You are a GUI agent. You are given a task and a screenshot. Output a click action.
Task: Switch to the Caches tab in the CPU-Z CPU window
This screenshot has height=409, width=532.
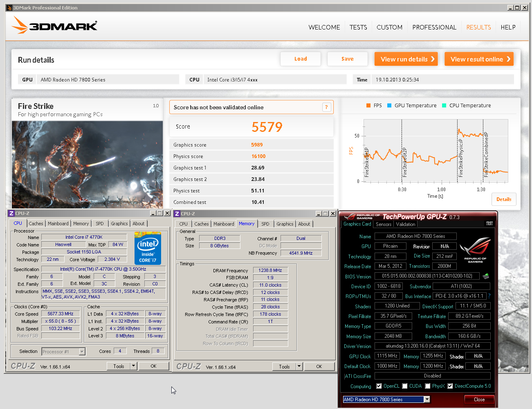tap(36, 224)
